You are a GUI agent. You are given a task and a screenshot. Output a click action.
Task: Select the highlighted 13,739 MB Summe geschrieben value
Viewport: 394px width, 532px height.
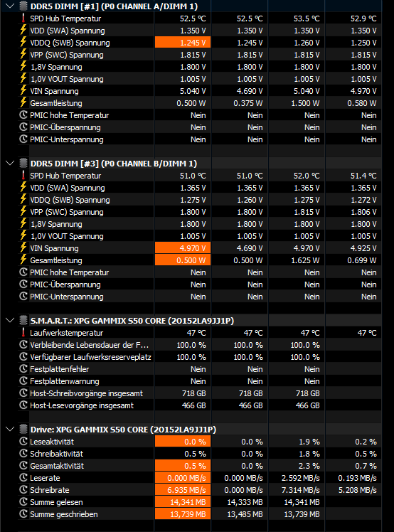point(183,514)
